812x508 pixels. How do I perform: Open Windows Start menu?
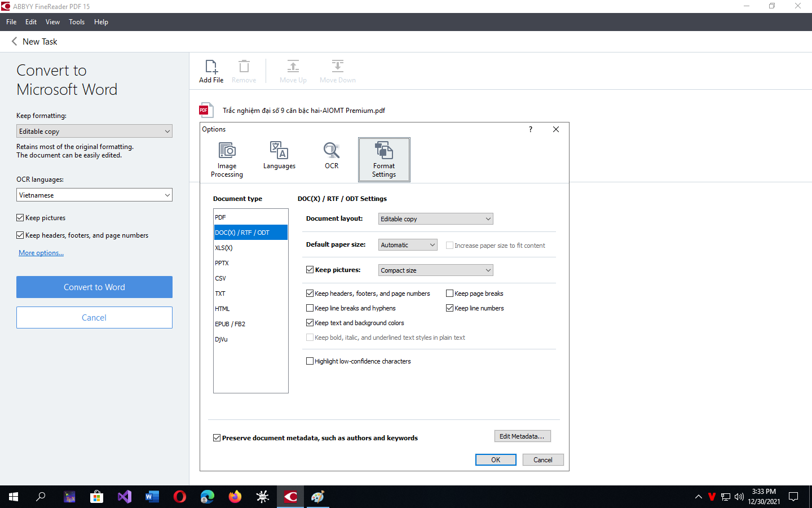[14, 497]
